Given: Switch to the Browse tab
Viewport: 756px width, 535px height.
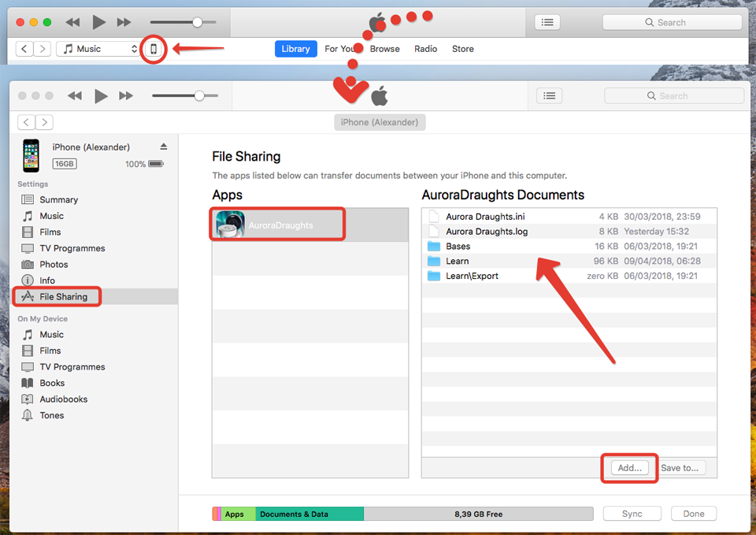Looking at the screenshot, I should tap(385, 49).
